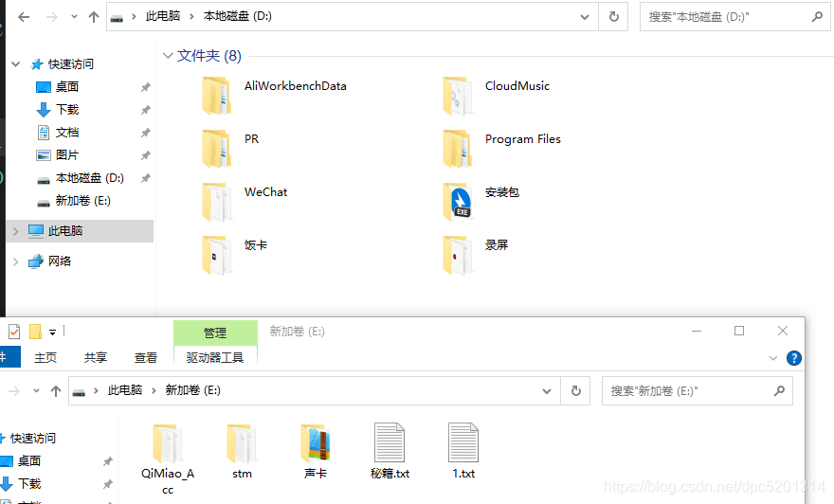The width and height of the screenshot is (834, 504).
Task: Open the 饭卡 folder icon
Action: click(x=217, y=255)
